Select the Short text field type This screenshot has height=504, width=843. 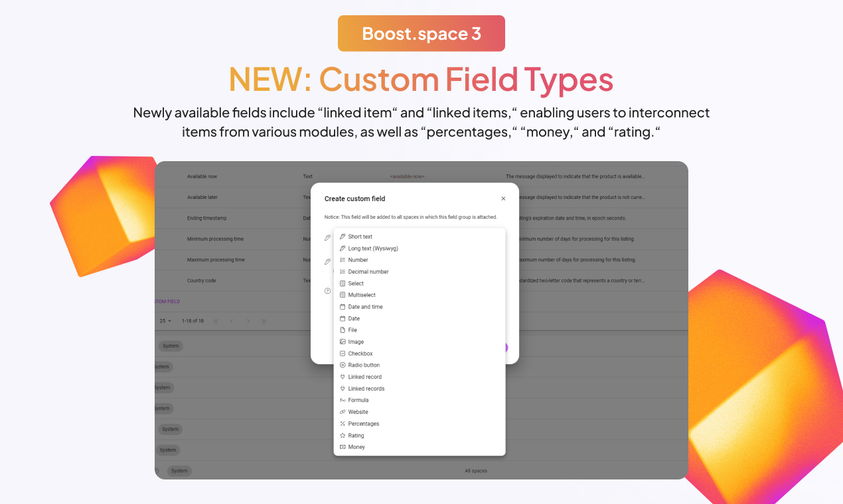420,237
